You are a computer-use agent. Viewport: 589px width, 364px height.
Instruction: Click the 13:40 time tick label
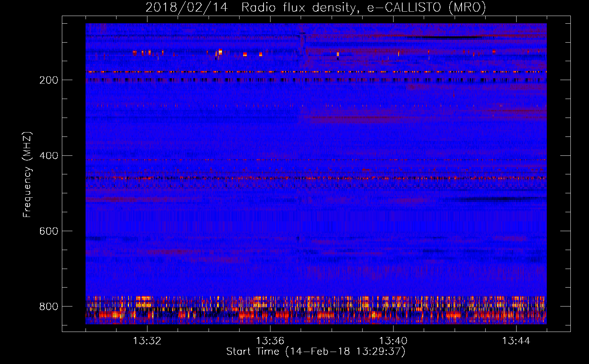pos(393,341)
